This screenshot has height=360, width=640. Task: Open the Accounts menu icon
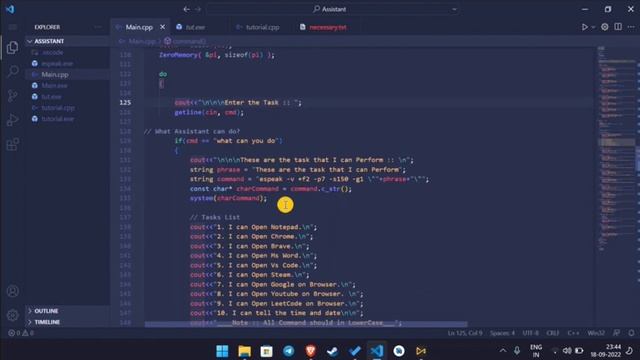[12, 291]
